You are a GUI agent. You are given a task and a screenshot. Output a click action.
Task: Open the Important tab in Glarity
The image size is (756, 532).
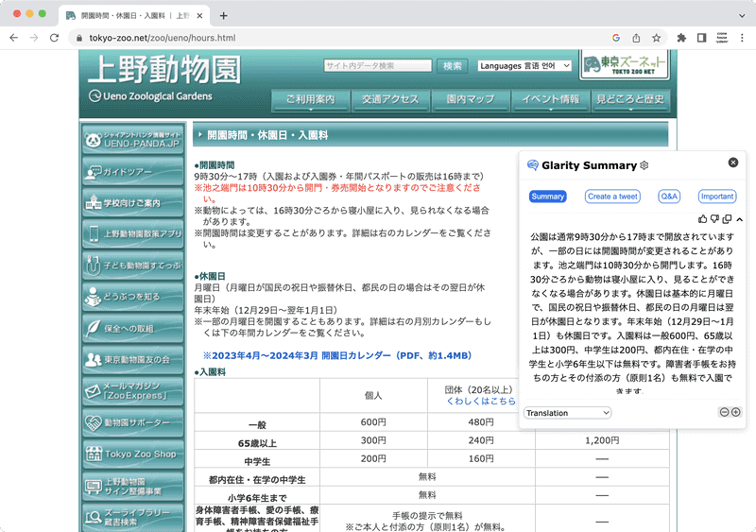717,197
